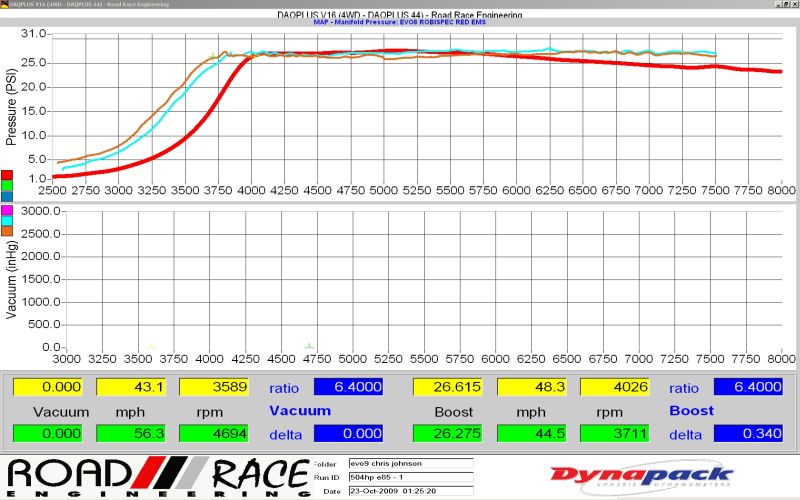The width and height of the screenshot is (800, 500).
Task: Click the green vacuum value 0.000
Action: [47, 434]
